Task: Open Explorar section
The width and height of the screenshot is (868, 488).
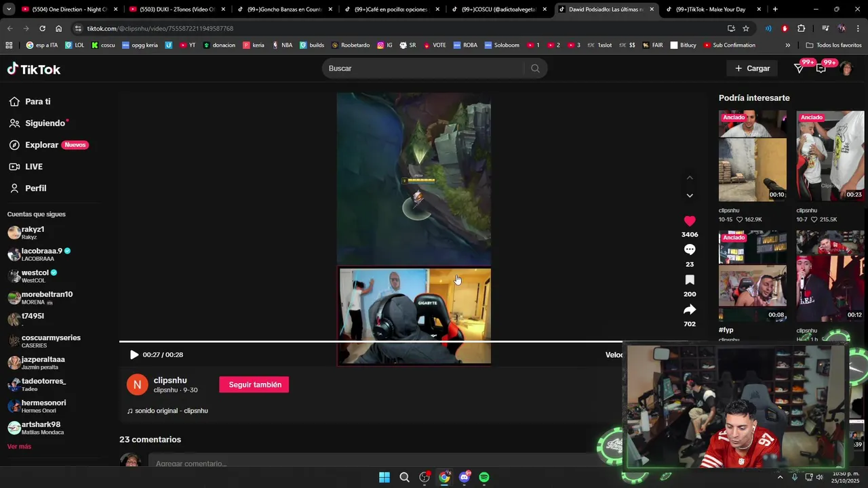Action: (48, 145)
